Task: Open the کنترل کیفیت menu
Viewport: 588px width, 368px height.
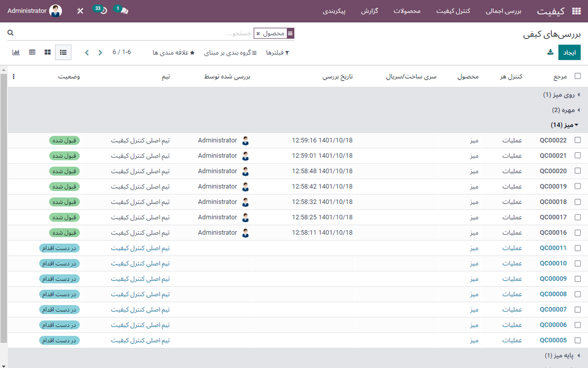Action: pos(453,11)
